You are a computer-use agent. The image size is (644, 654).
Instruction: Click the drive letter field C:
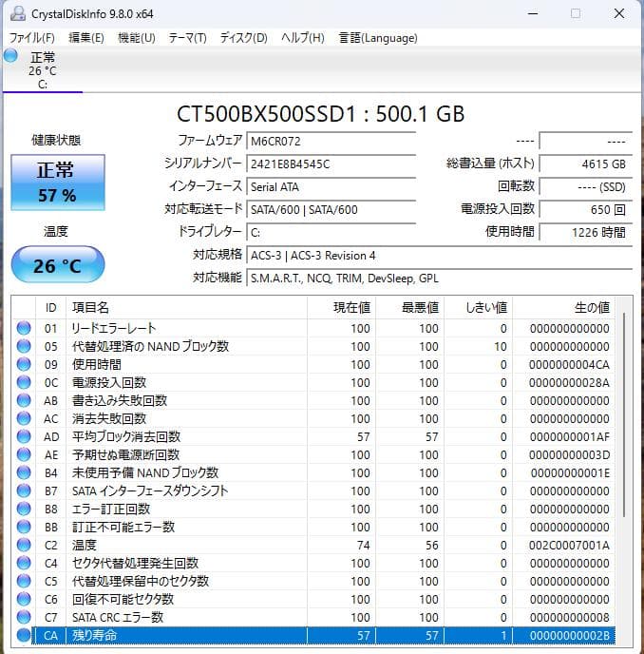click(331, 232)
